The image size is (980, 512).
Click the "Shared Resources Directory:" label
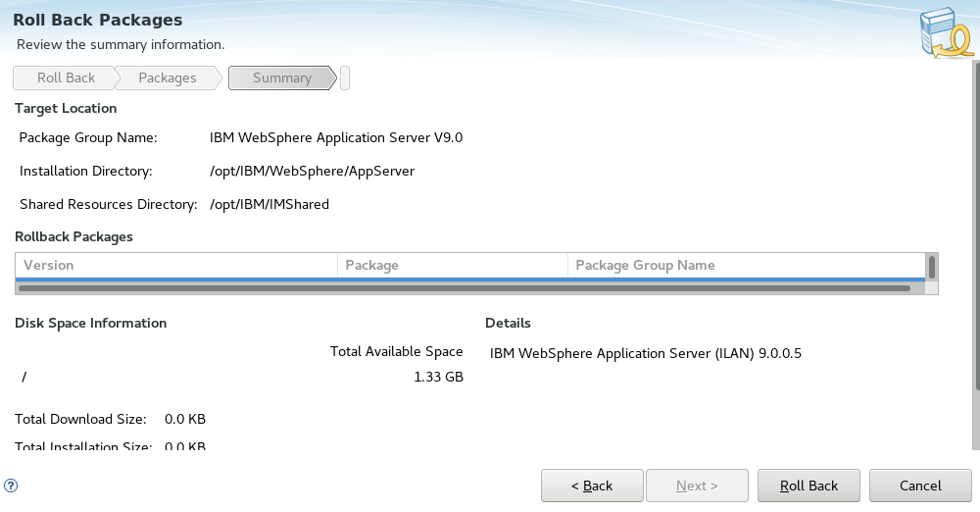108,204
